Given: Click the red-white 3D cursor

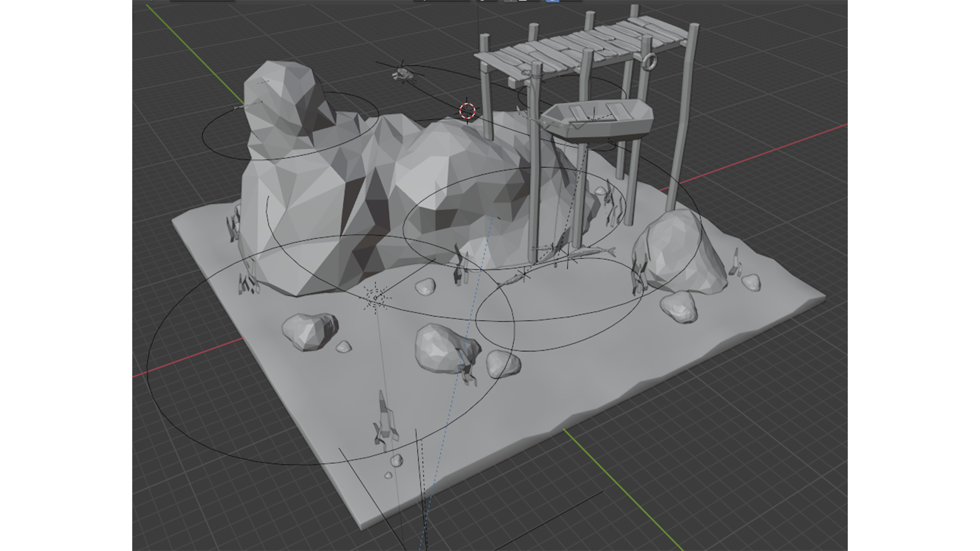Looking at the screenshot, I should [467, 111].
